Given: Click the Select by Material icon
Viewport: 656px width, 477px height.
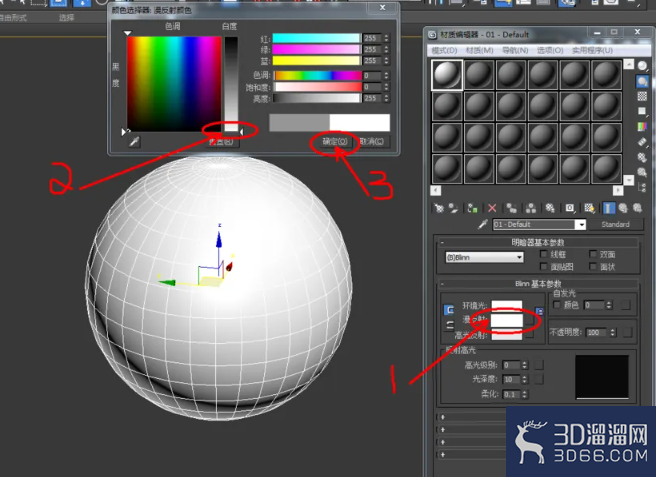Looking at the screenshot, I should pos(642,172).
